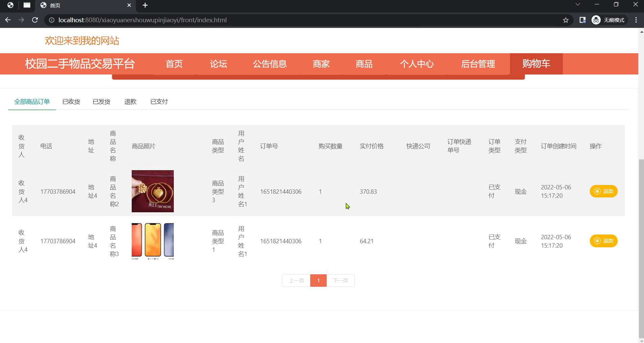The height and width of the screenshot is (343, 644).
Task: Open 公告信息 in the navigation bar
Action: click(270, 64)
